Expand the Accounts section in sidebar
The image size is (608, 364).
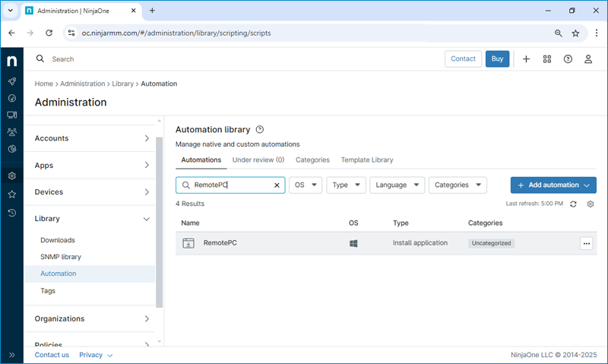(90, 138)
